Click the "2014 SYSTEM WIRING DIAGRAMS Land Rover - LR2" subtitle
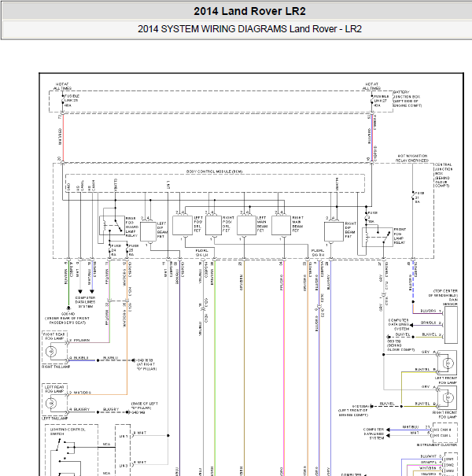Screen dimensions: 472x476 (249, 29)
